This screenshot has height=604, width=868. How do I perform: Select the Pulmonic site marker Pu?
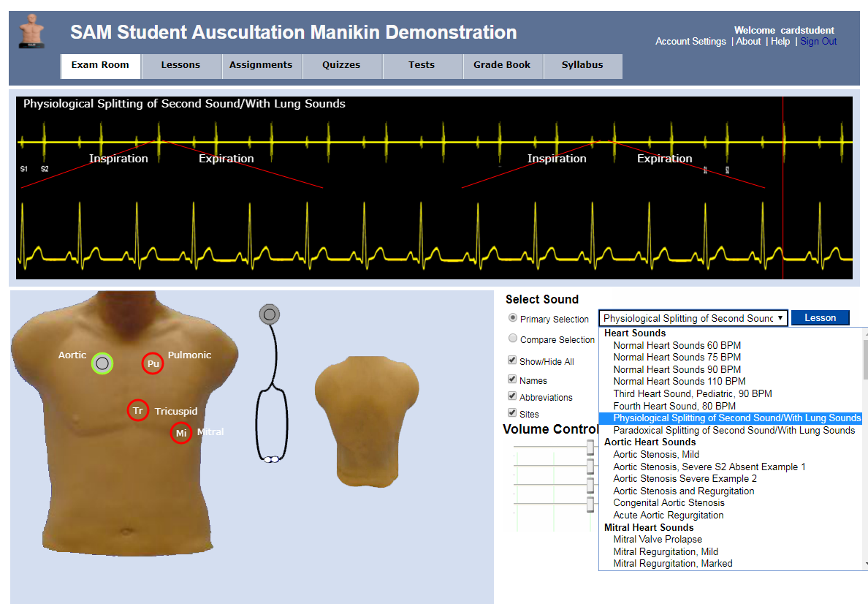[x=153, y=363]
